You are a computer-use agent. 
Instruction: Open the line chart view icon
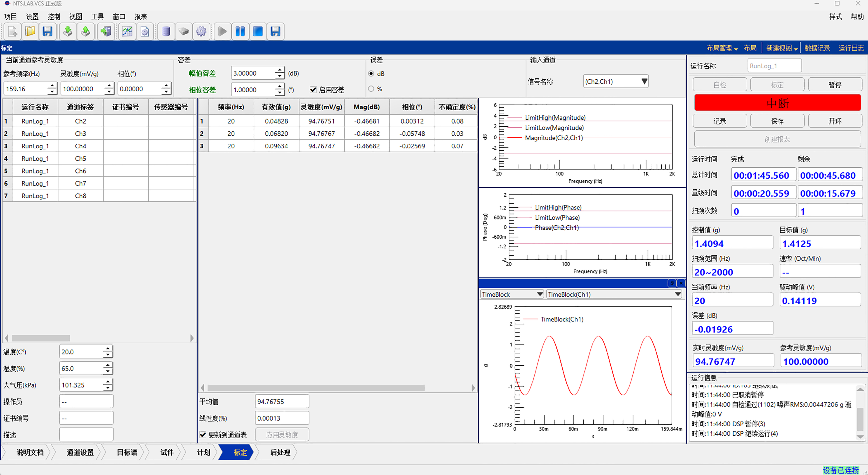click(x=127, y=32)
